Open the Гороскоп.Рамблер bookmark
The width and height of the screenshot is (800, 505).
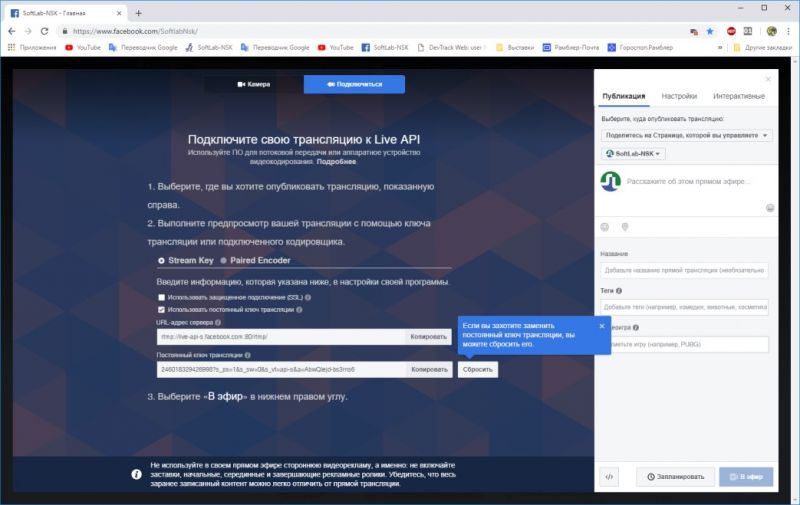[x=640, y=47]
